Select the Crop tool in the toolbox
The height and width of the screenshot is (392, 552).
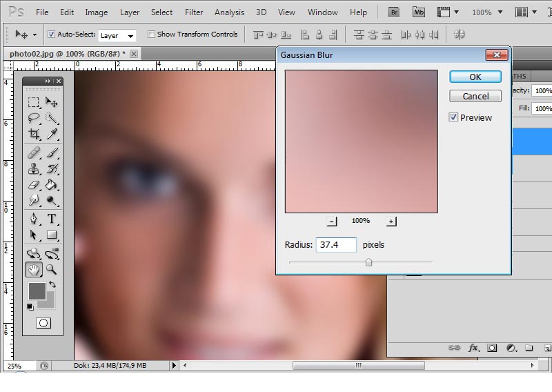33,135
